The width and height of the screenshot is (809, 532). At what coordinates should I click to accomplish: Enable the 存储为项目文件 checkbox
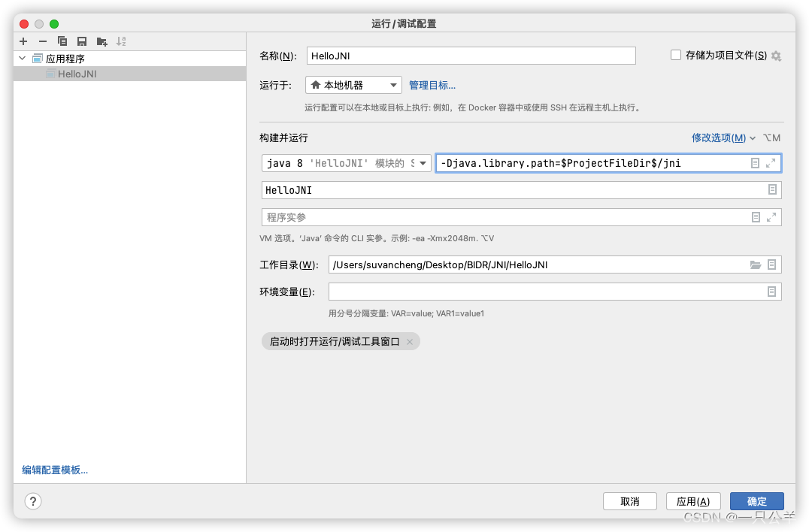pos(675,55)
